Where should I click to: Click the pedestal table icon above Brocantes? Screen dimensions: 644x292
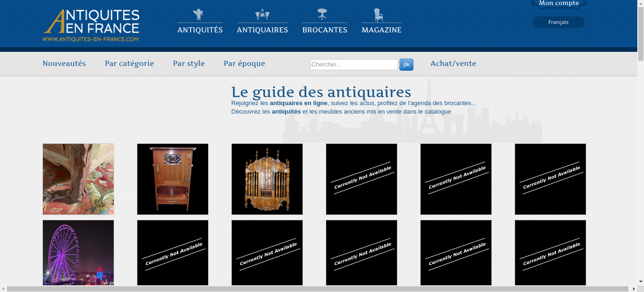tap(322, 14)
